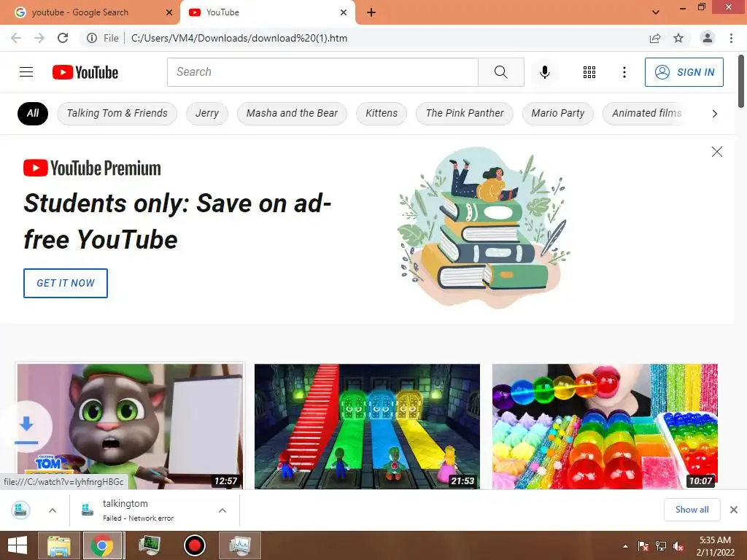Switch to youtube - Google Search tab

80,12
